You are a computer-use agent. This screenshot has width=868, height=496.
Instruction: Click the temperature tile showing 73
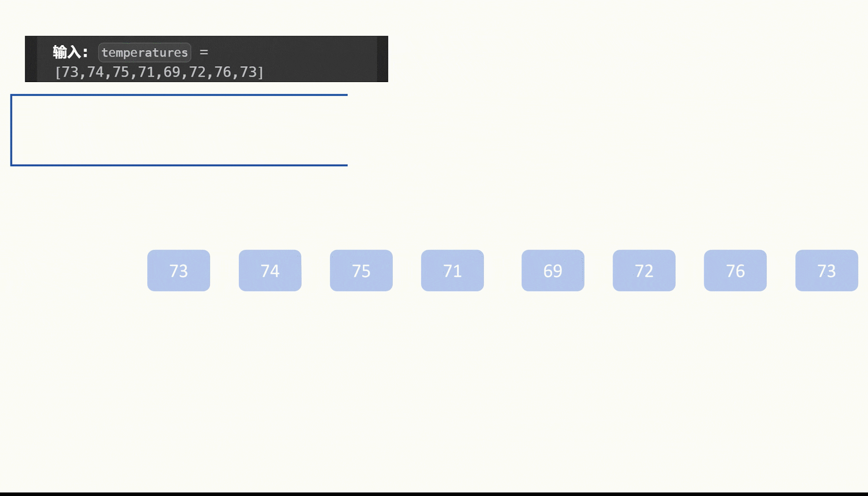coord(178,270)
